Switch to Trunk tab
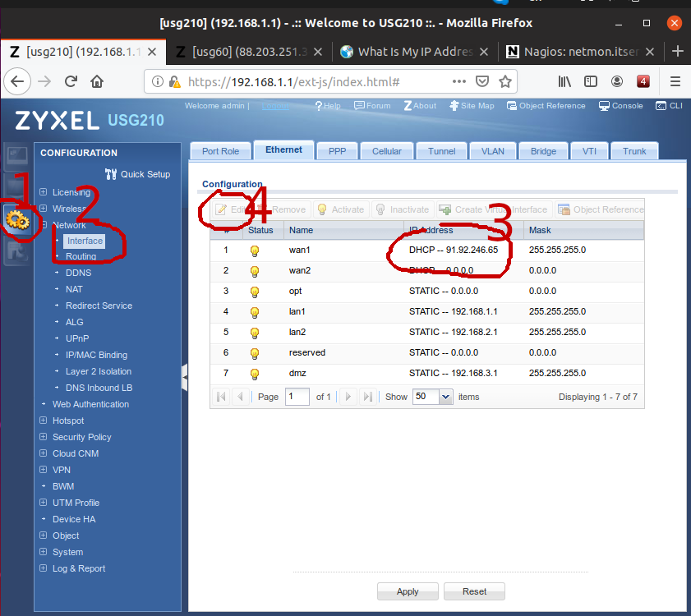 click(634, 151)
